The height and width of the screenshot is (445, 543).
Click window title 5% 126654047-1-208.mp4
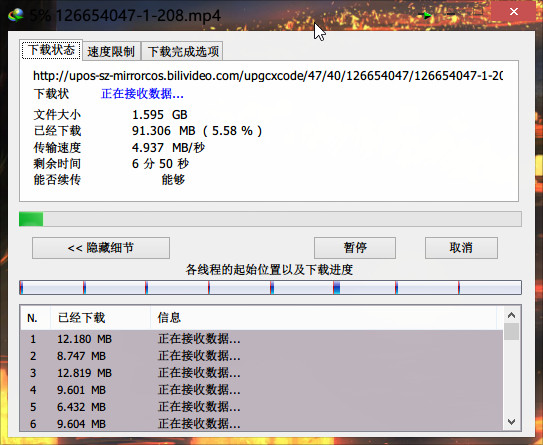[125, 15]
